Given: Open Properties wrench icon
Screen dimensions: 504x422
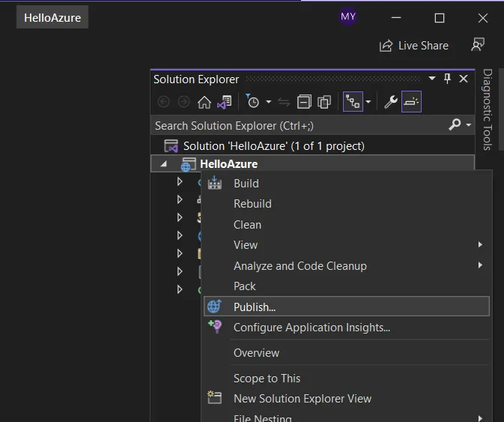Looking at the screenshot, I should tap(391, 102).
